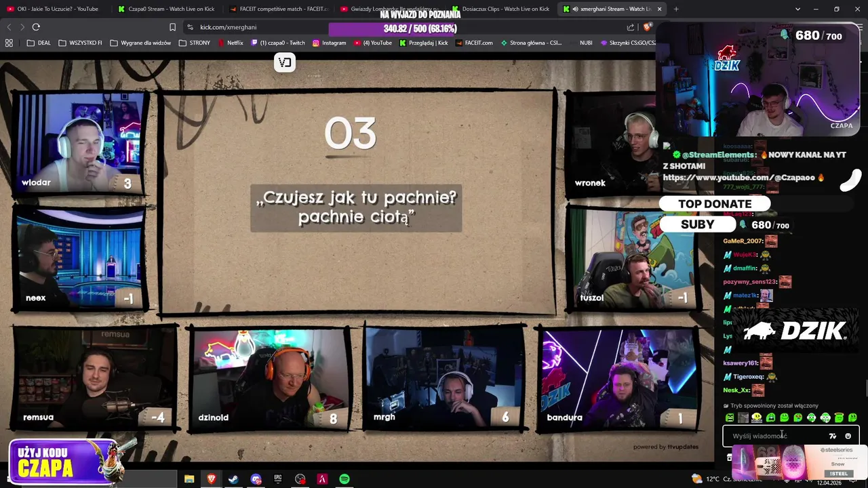
Task: Switch to the Gwiazdy Lombardu YouTube tab
Action: (x=389, y=9)
